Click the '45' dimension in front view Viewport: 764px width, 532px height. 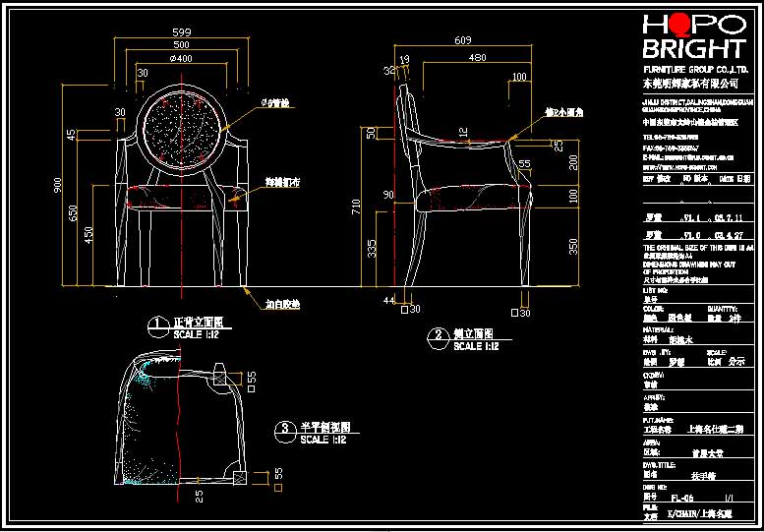pos(72,135)
